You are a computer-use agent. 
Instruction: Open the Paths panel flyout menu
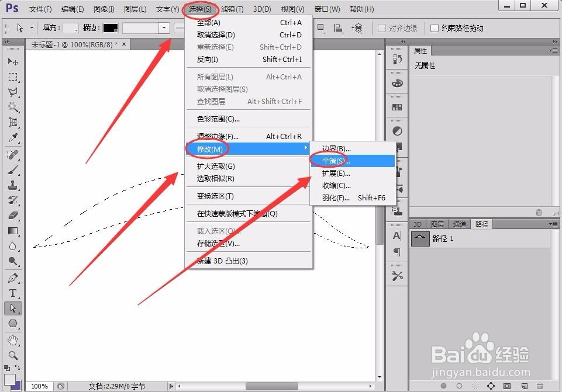click(553, 224)
